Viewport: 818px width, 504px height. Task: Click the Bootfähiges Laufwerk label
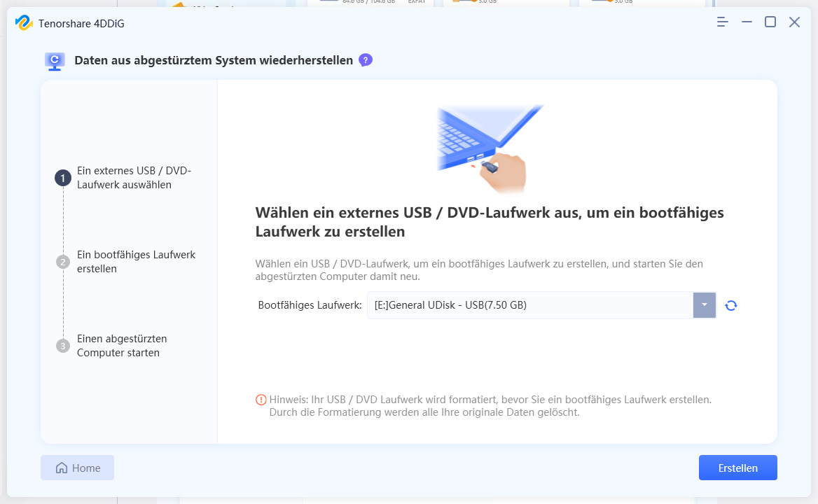point(310,305)
